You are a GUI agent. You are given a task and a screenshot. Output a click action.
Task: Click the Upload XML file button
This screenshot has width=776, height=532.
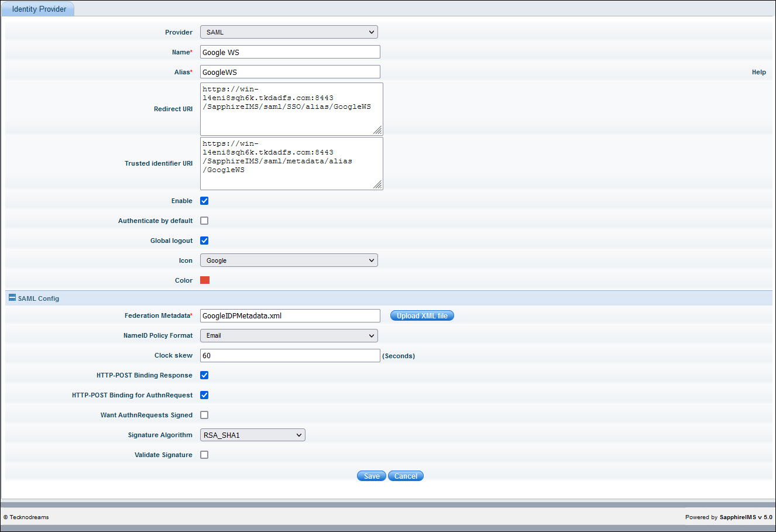(x=421, y=315)
